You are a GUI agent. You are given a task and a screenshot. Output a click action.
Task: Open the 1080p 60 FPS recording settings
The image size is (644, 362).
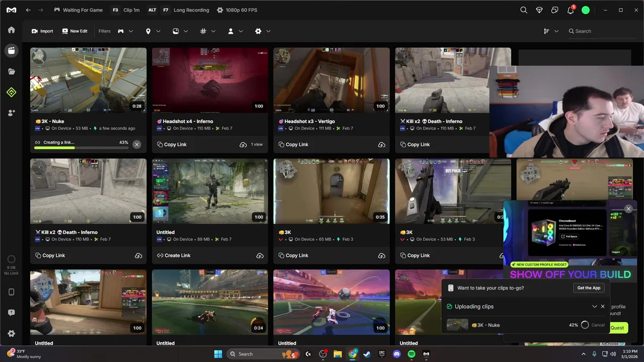click(237, 10)
